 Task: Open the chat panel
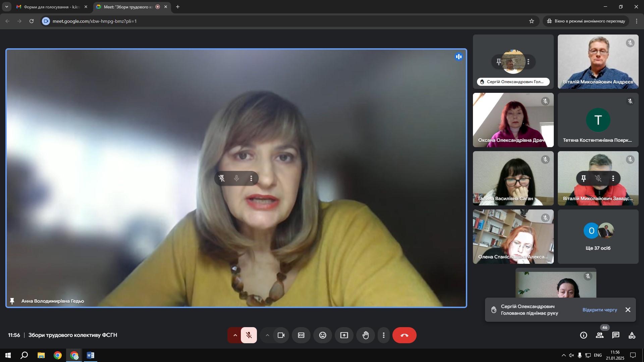[x=616, y=335]
